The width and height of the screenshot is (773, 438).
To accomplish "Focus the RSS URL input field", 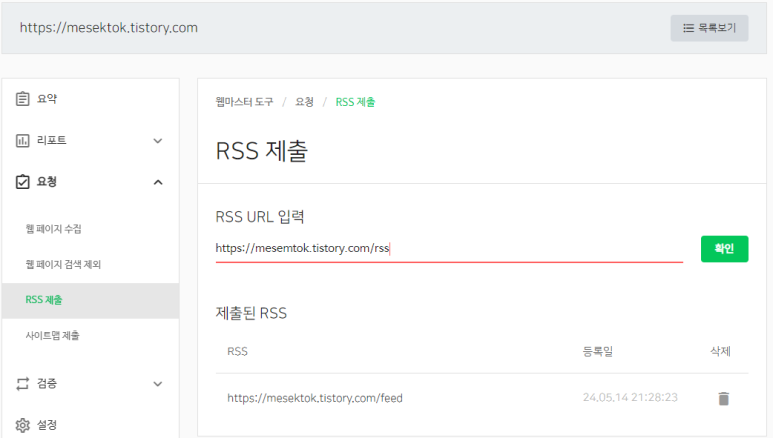I will 449,249.
